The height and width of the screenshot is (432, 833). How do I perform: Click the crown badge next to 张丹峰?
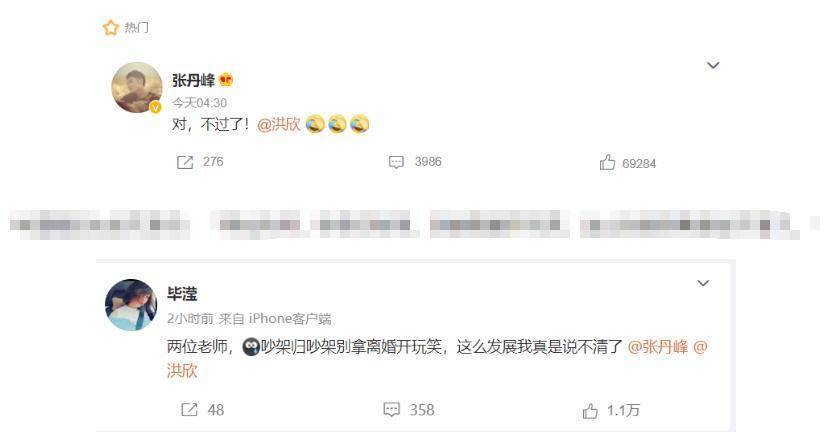pos(226,80)
